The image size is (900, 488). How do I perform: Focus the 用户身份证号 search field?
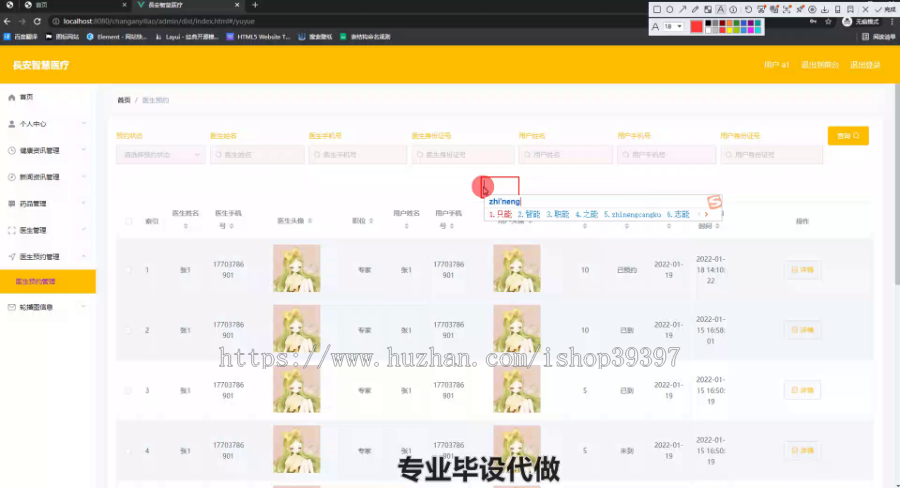(771, 154)
